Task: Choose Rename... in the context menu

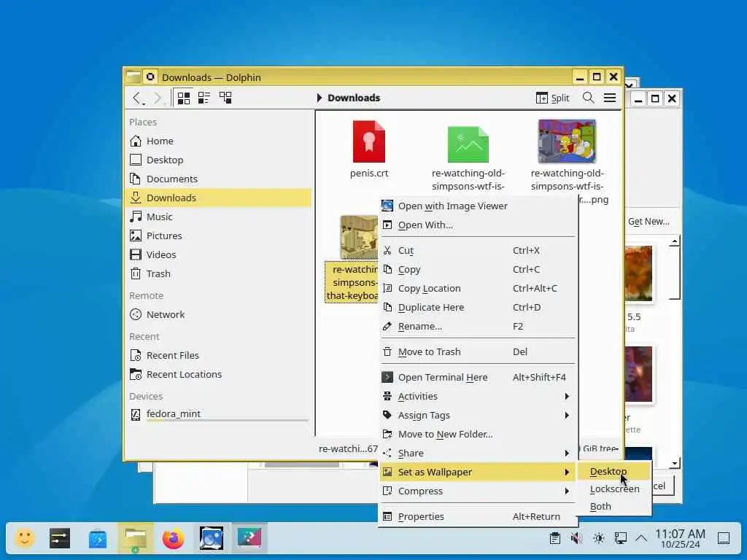Action: click(478, 327)
